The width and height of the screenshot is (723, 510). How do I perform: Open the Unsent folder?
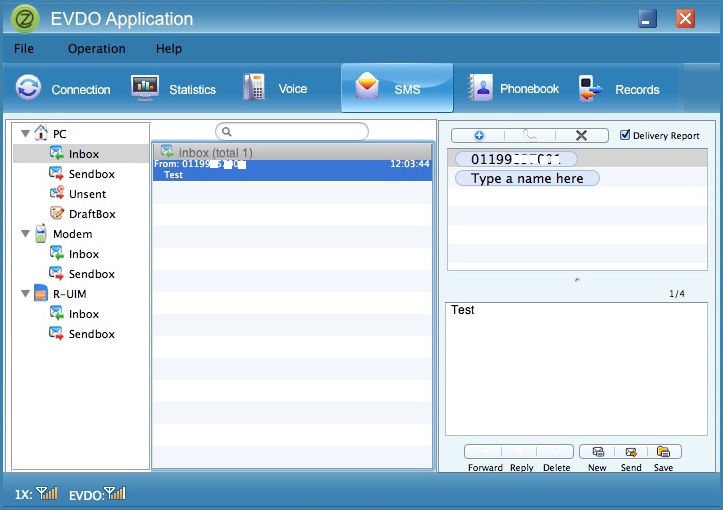[78, 194]
